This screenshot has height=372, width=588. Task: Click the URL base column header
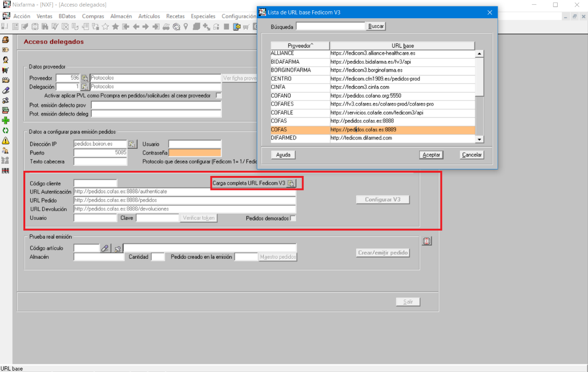pos(402,46)
